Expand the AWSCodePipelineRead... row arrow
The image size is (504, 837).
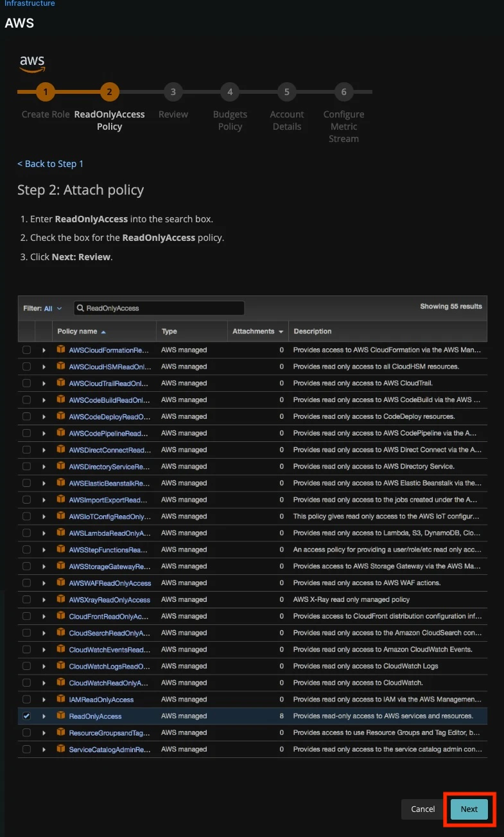coord(44,434)
